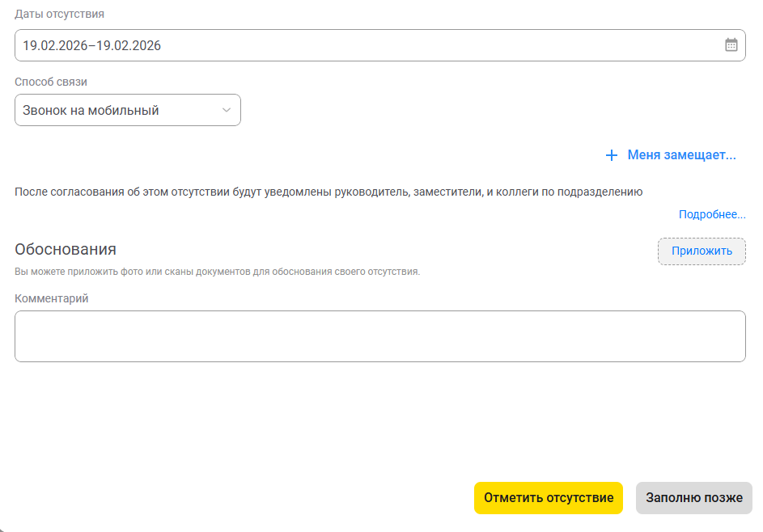Click the Комментарий field label

52,298
